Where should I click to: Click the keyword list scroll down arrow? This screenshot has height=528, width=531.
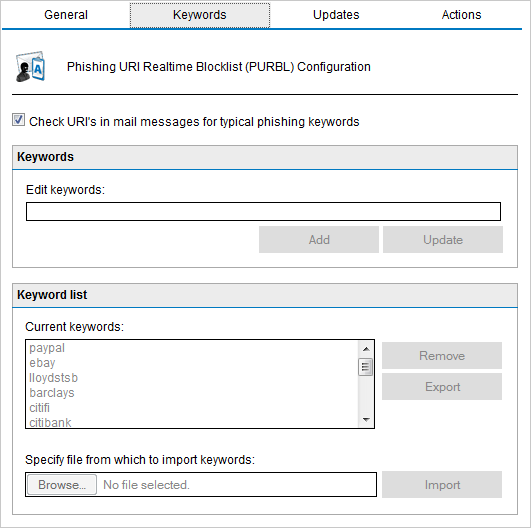(366, 420)
